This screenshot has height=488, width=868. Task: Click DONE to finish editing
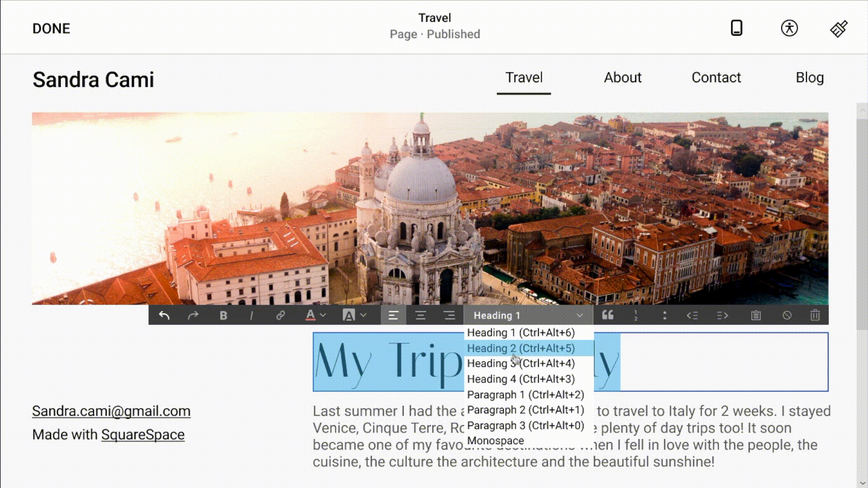51,28
